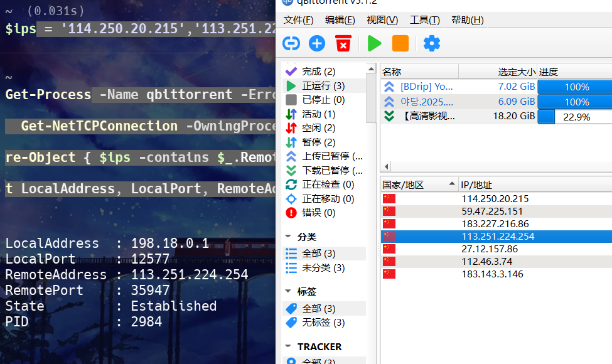Click the orange stop torrents icon

click(400, 43)
